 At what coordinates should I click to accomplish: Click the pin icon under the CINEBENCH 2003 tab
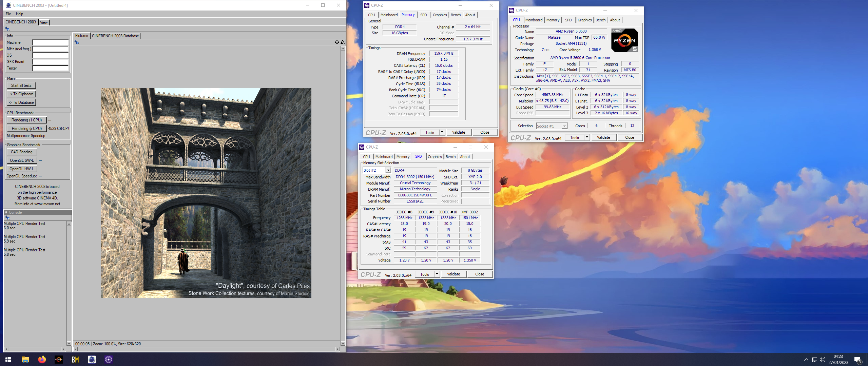[7, 29]
